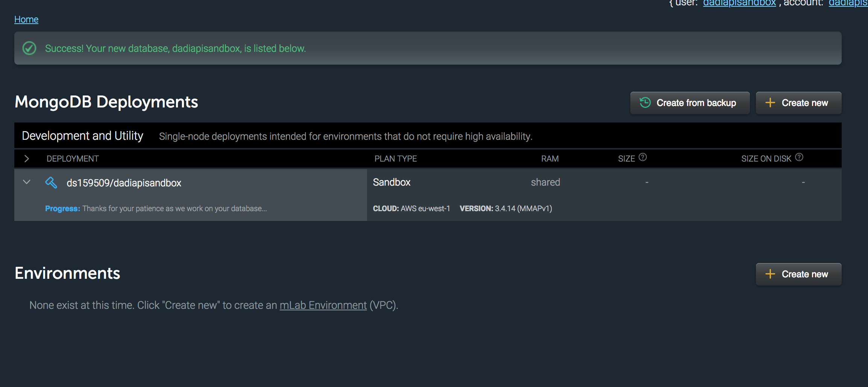Open the user dadiapisandbox profile link
Screen dimensions: 868x387
[x=739, y=3]
